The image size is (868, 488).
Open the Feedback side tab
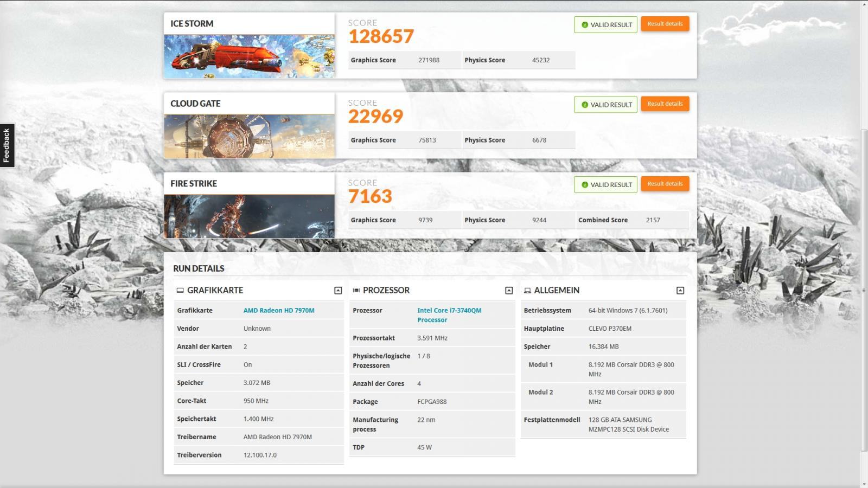coord(7,145)
